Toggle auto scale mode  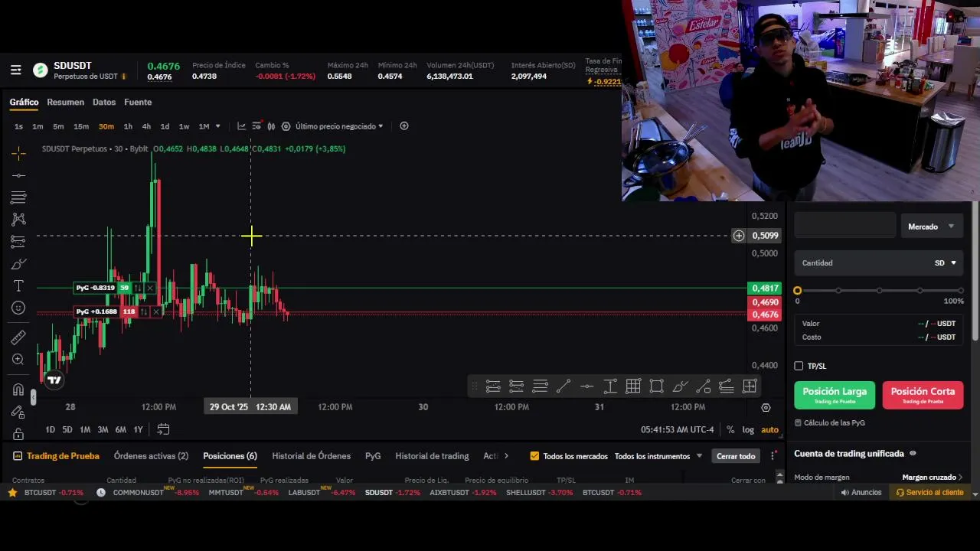pyautogui.click(x=769, y=430)
